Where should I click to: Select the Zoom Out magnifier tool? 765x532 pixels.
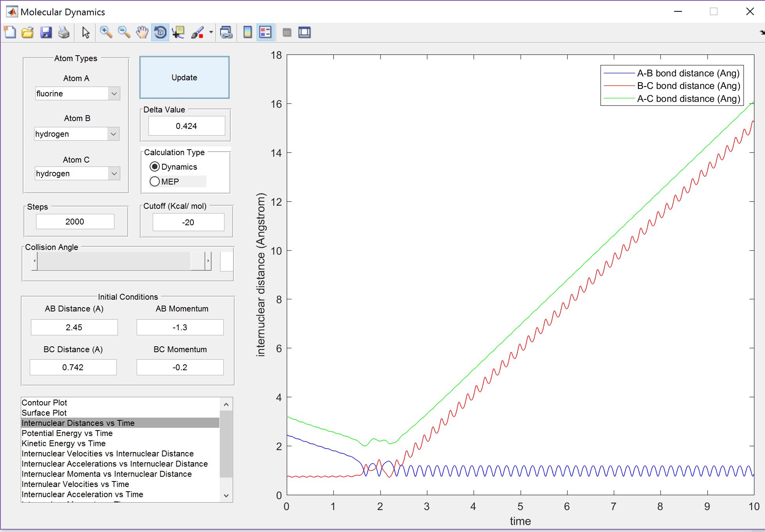[x=124, y=33]
